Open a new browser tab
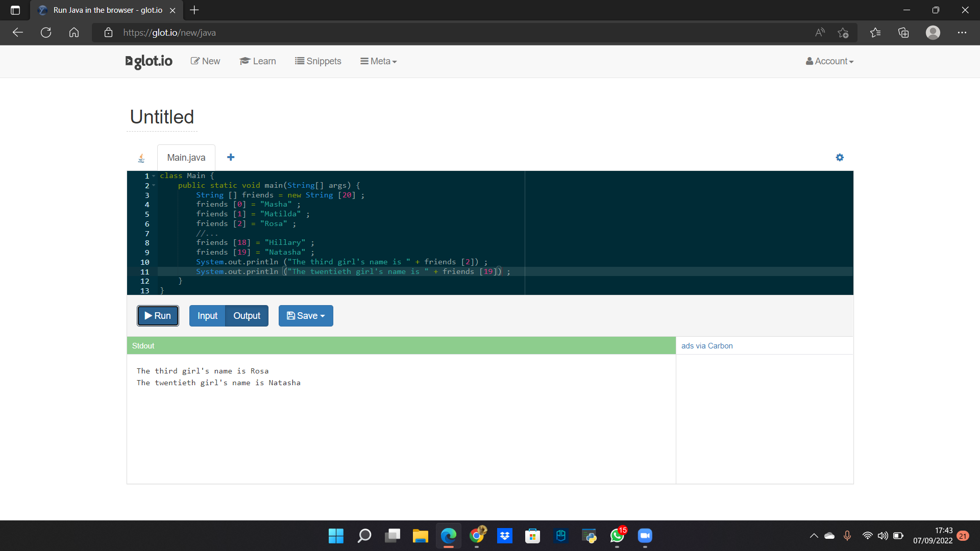980x551 pixels. coord(194,10)
